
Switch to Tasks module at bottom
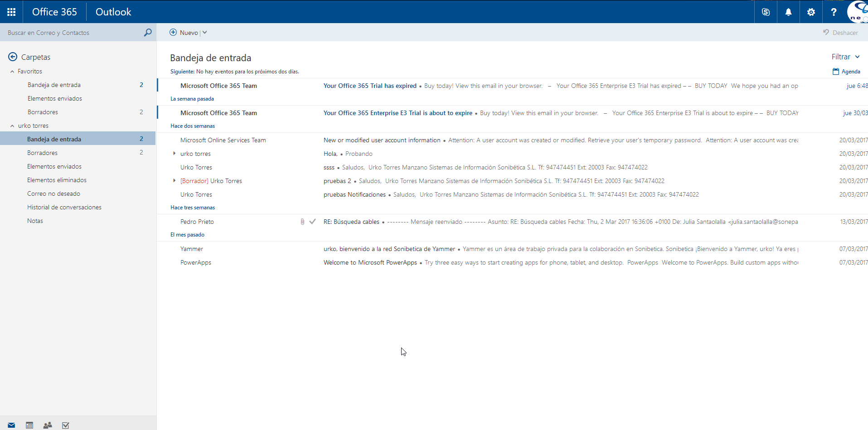[x=66, y=425]
